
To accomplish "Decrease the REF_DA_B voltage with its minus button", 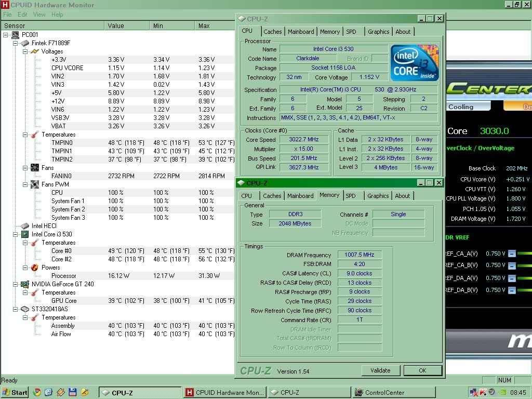I will (x=512, y=290).
